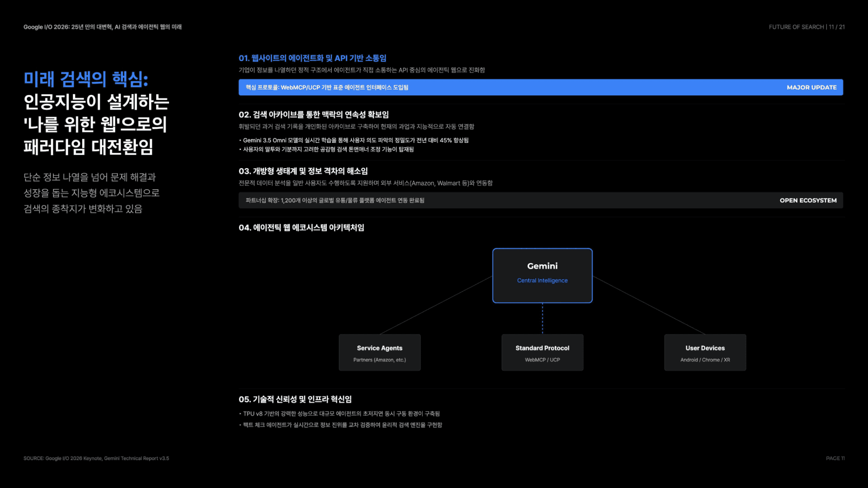Click the Gemini Central Intelligence box

[x=542, y=276]
